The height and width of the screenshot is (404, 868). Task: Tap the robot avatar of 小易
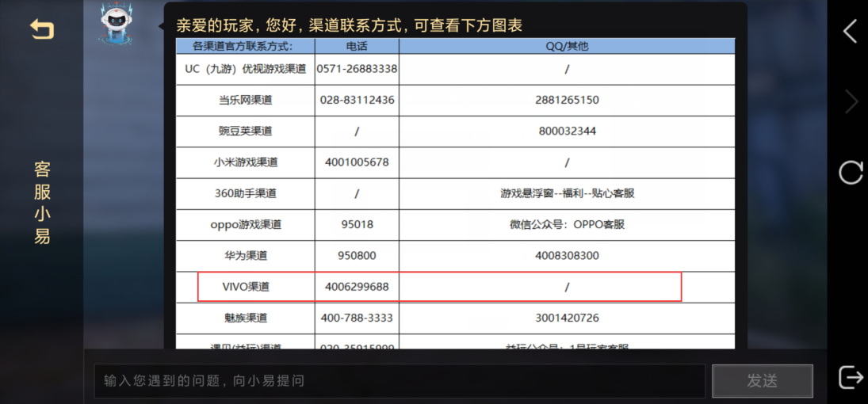point(115,25)
